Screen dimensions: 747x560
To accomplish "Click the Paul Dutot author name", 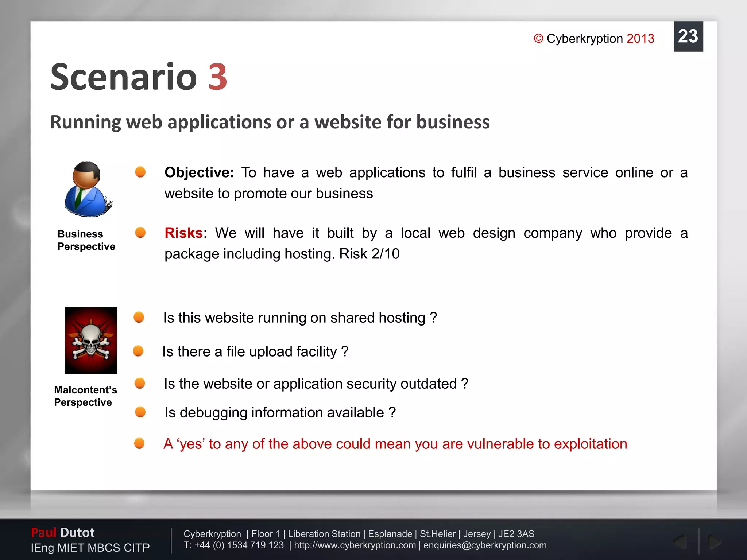I will (x=63, y=533).
